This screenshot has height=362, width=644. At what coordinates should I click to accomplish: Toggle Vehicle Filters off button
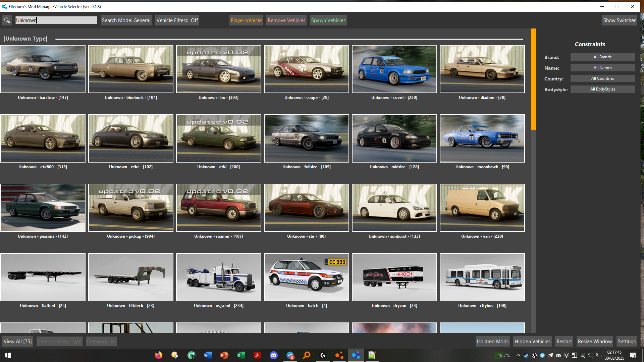coord(177,20)
